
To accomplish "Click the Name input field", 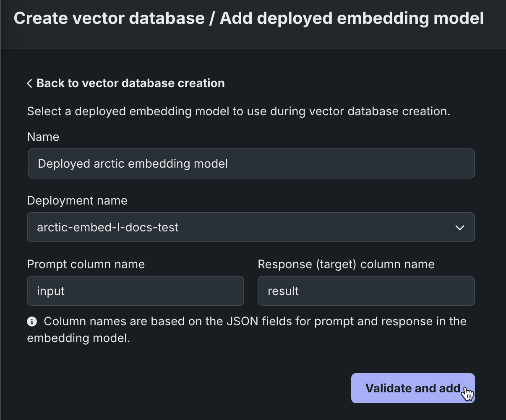I will (251, 163).
